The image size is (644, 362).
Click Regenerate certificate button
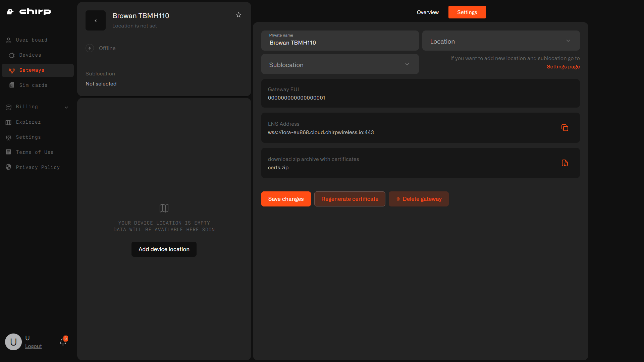tap(350, 199)
